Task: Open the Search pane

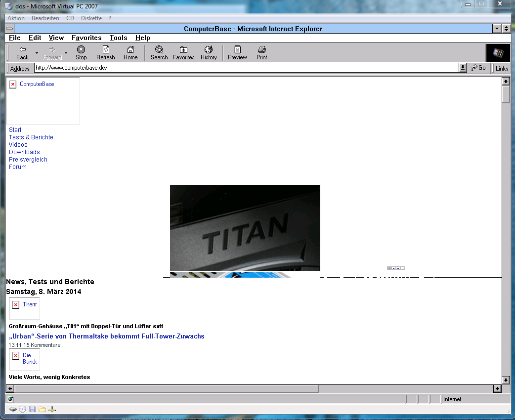Action: (x=159, y=53)
